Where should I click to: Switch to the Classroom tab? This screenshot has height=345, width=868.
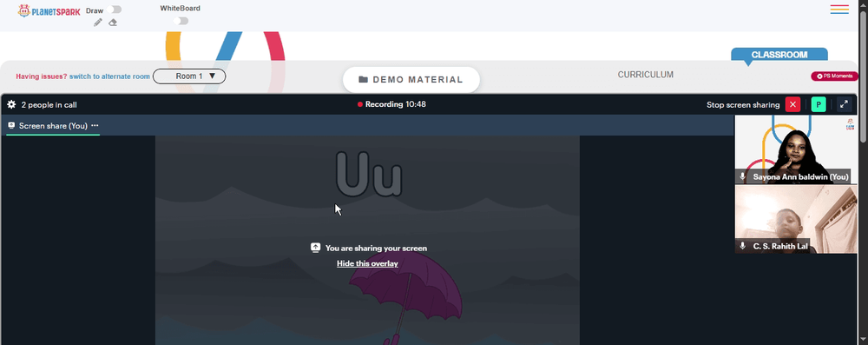(779, 55)
